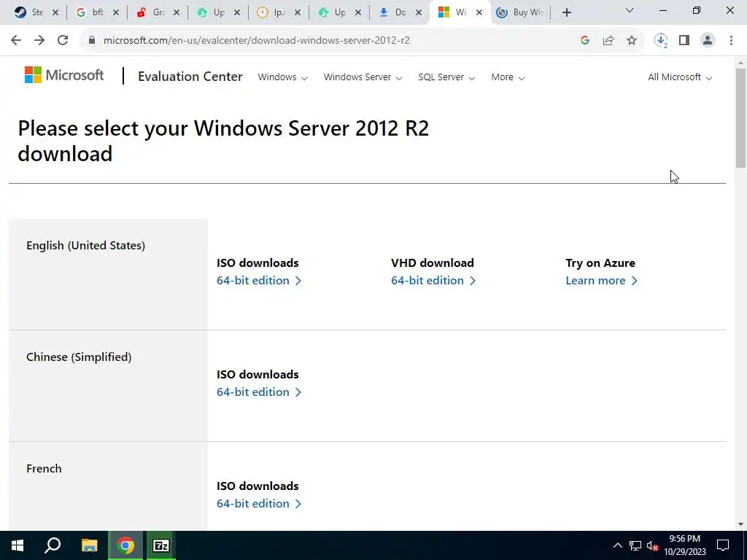Close the 'bft' Google tab
747x560 pixels.
click(116, 13)
